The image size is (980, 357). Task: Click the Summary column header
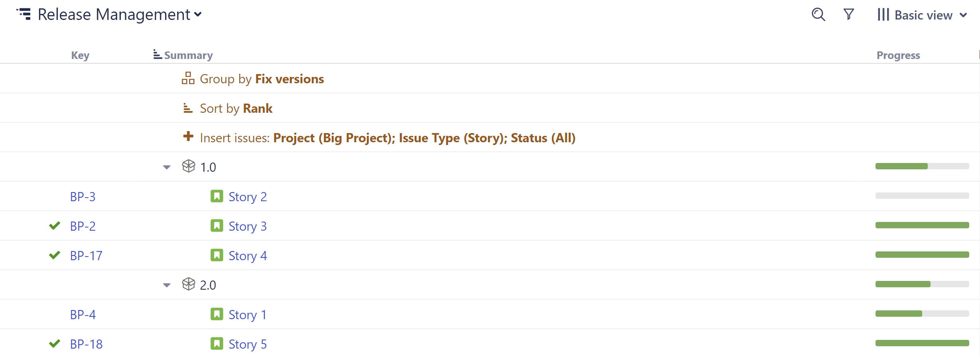188,55
